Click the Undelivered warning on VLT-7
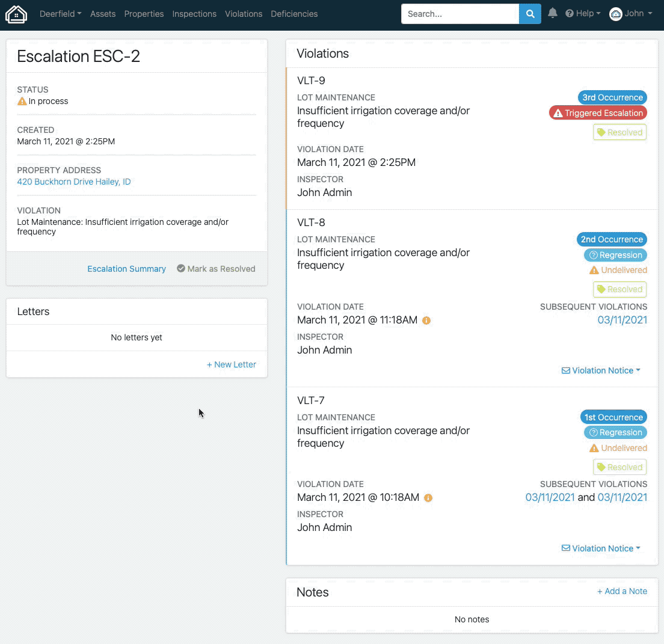This screenshot has width=664, height=644. 618,448
